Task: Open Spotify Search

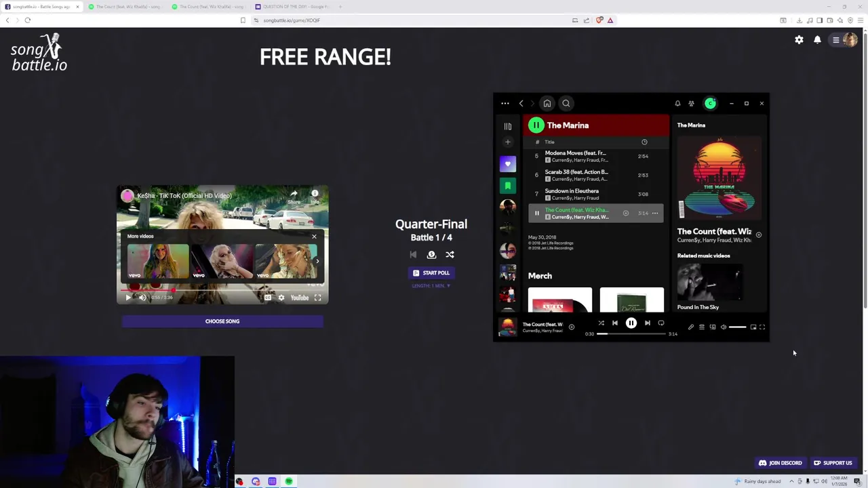Action: [566, 104]
